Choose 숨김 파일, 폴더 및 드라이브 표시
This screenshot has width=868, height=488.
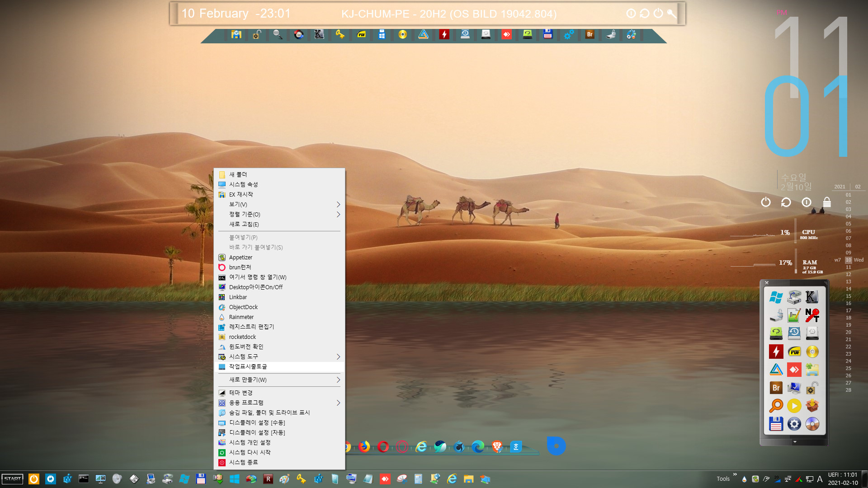click(279, 413)
